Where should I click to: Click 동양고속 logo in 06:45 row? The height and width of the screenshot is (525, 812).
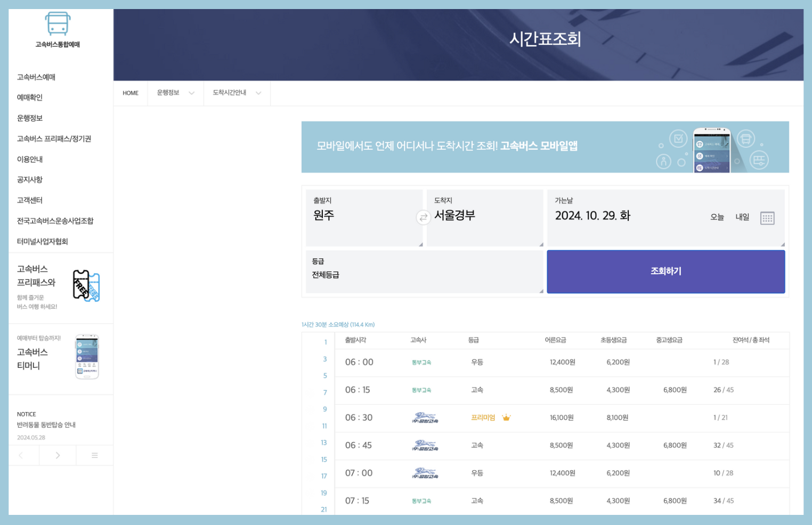pos(425,445)
